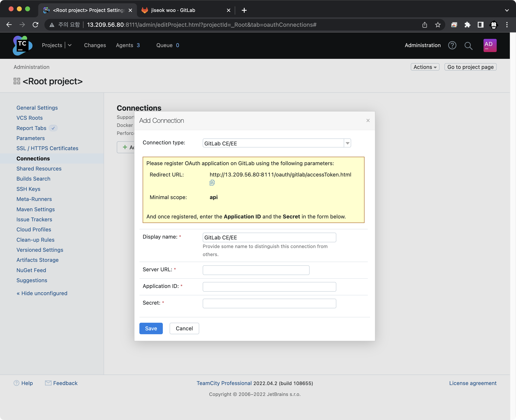
Task: Open Chrome three-dot menu
Action: tap(507, 25)
